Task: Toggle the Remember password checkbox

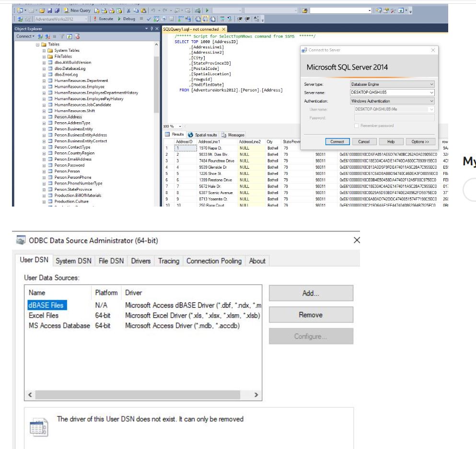Action: coord(356,126)
